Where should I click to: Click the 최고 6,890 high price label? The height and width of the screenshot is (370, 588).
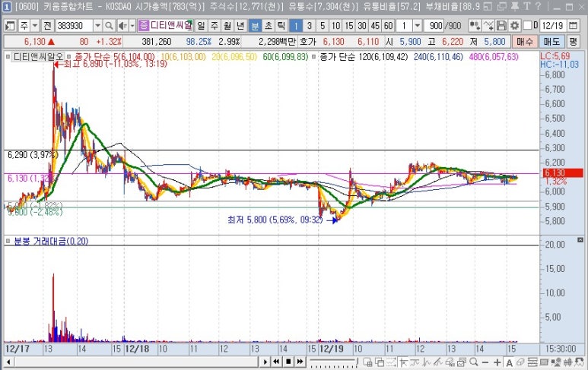[116, 64]
